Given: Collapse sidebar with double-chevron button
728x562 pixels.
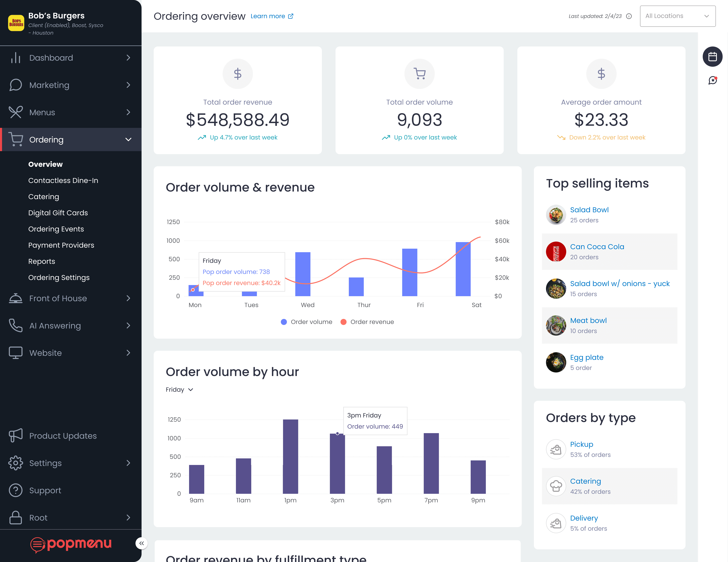Looking at the screenshot, I should (141, 543).
